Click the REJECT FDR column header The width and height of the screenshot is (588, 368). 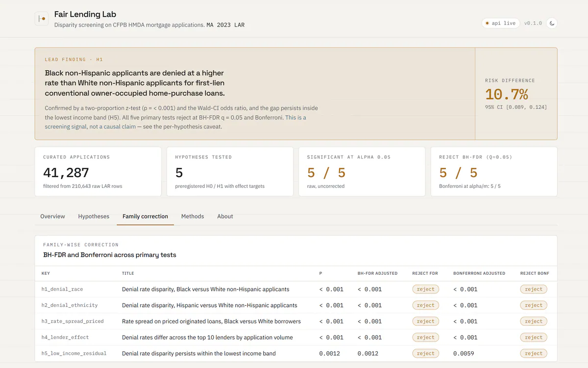425,273
